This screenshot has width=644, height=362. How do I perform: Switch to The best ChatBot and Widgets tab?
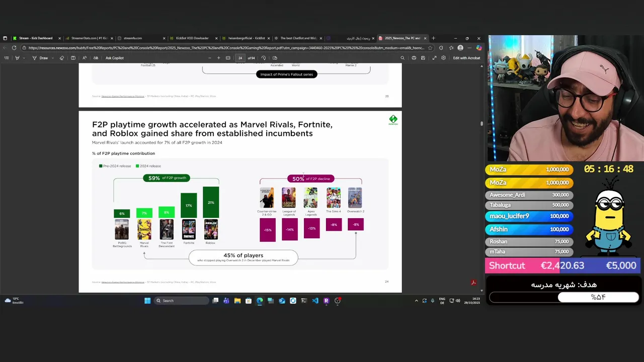[x=298, y=38]
